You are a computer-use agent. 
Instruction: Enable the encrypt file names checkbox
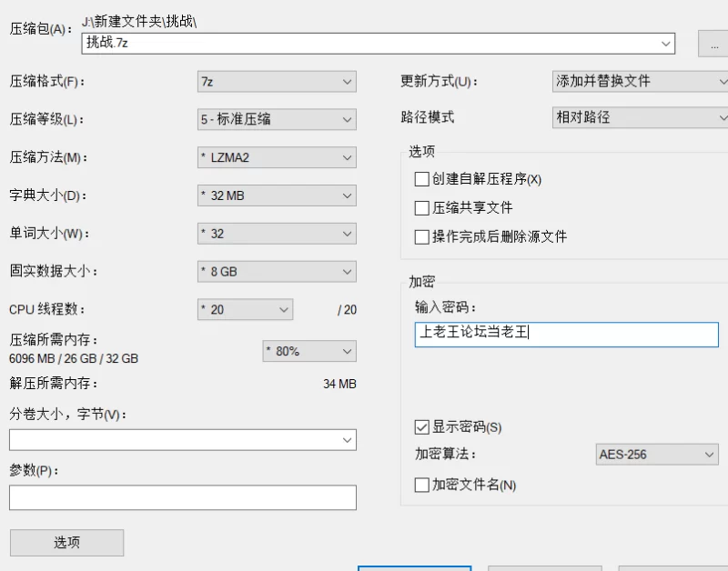coord(420,485)
